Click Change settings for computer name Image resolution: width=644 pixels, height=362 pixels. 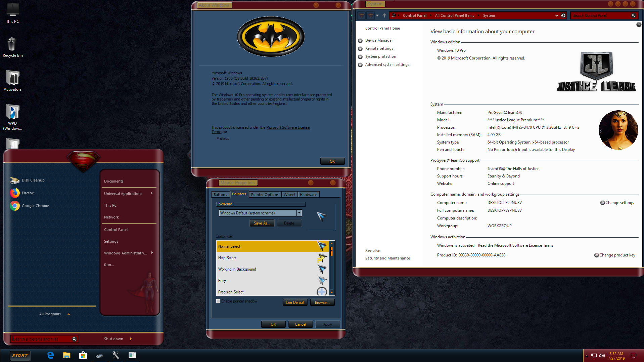[x=619, y=203]
